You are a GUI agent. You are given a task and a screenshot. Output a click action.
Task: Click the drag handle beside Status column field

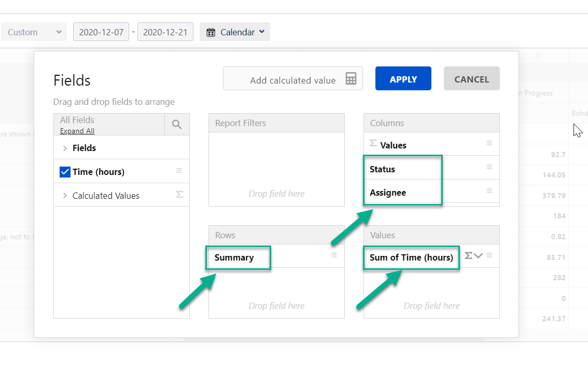point(489,167)
